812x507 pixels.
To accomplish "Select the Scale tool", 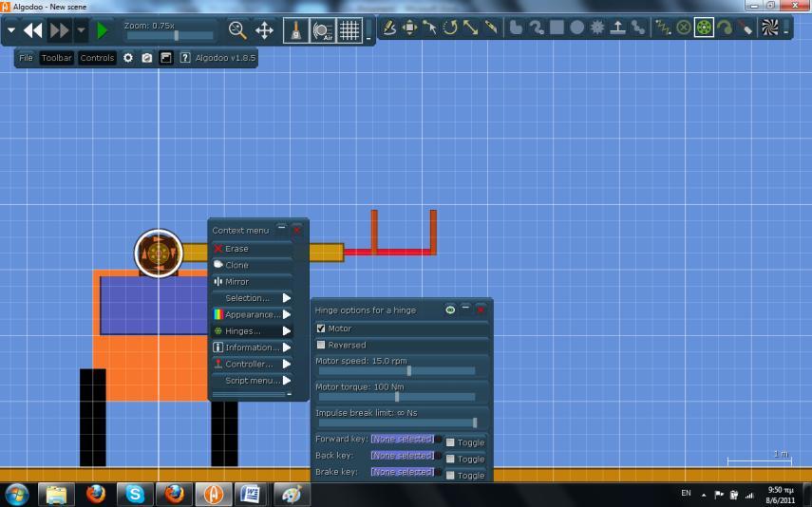I will click(x=470, y=28).
